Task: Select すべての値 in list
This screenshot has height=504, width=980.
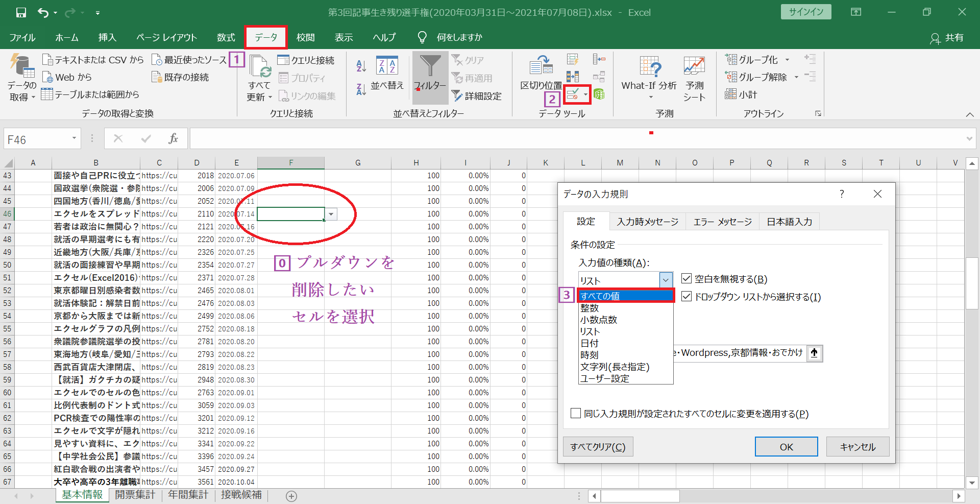Action: [626, 296]
